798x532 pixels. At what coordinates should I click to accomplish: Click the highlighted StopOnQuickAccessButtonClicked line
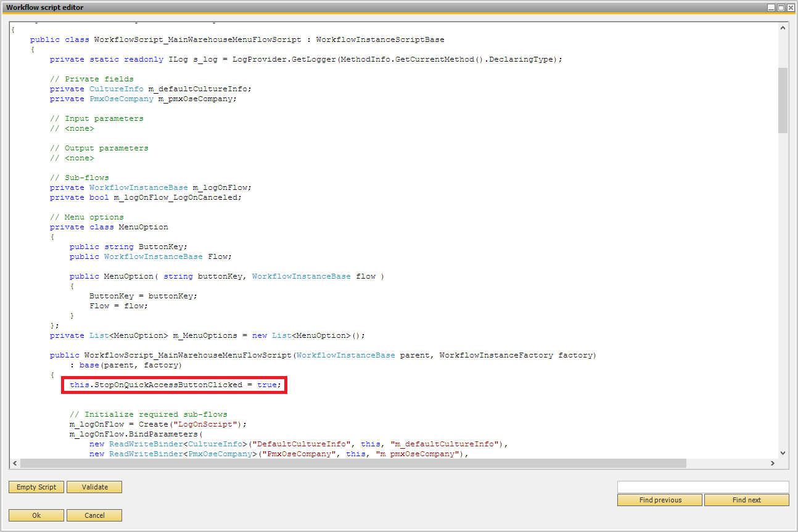(174, 384)
